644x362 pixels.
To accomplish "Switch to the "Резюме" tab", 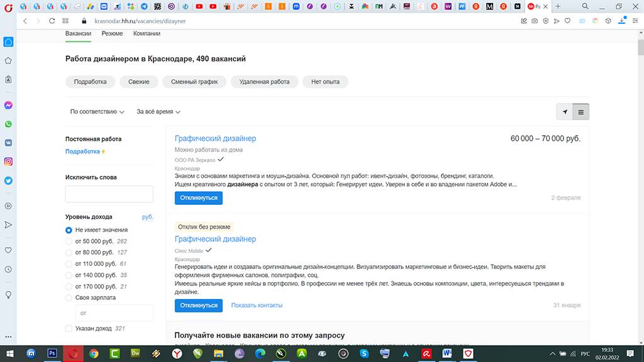I will (x=112, y=33).
